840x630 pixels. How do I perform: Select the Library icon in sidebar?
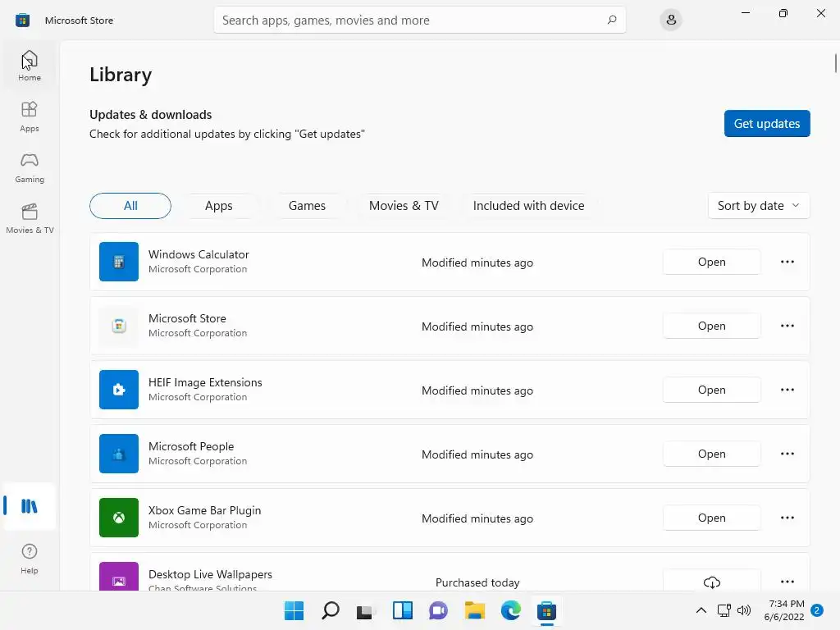tap(30, 506)
